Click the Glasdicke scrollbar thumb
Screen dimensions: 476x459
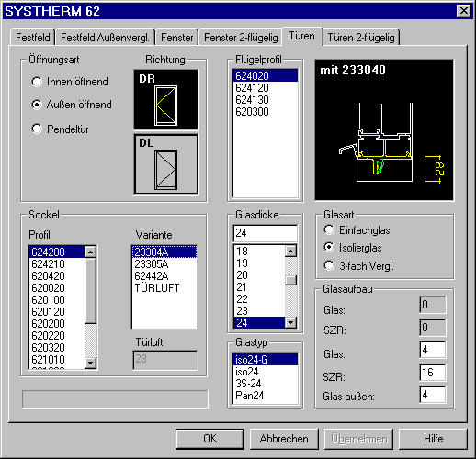[290, 280]
